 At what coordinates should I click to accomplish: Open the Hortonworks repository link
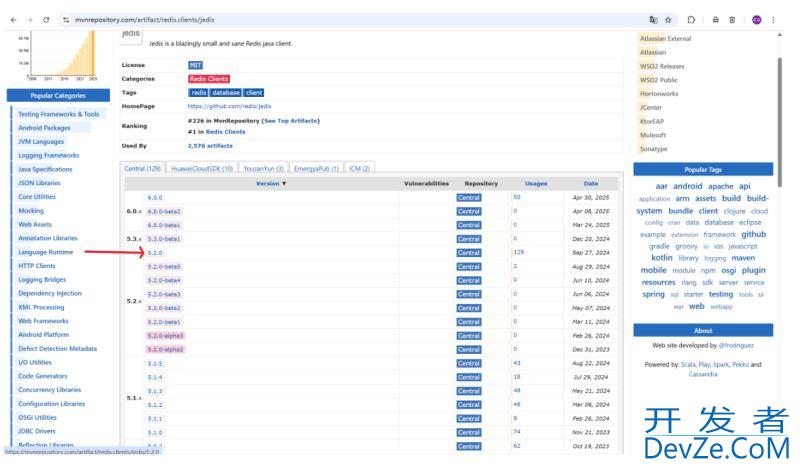coord(659,94)
